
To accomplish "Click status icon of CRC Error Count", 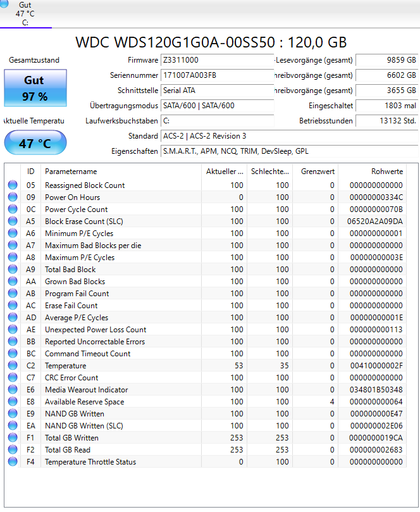I will tap(13, 378).
